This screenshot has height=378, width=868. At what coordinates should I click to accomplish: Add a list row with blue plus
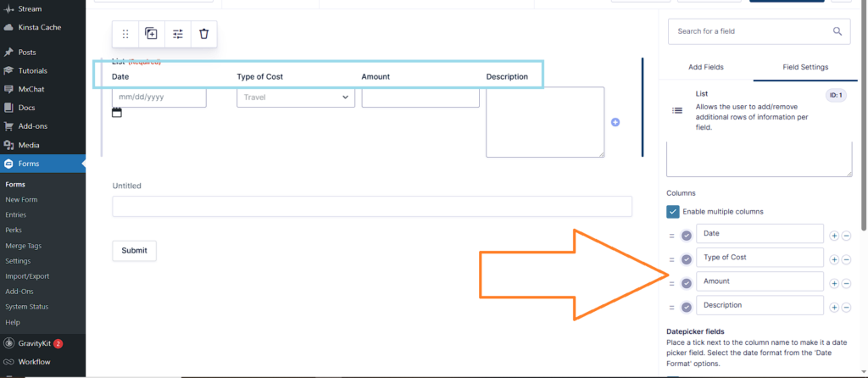[615, 122]
